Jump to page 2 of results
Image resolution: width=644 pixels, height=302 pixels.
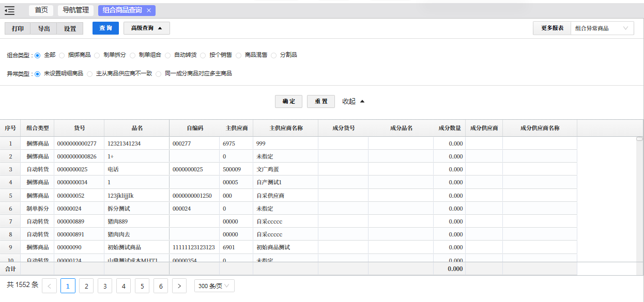coord(86,285)
